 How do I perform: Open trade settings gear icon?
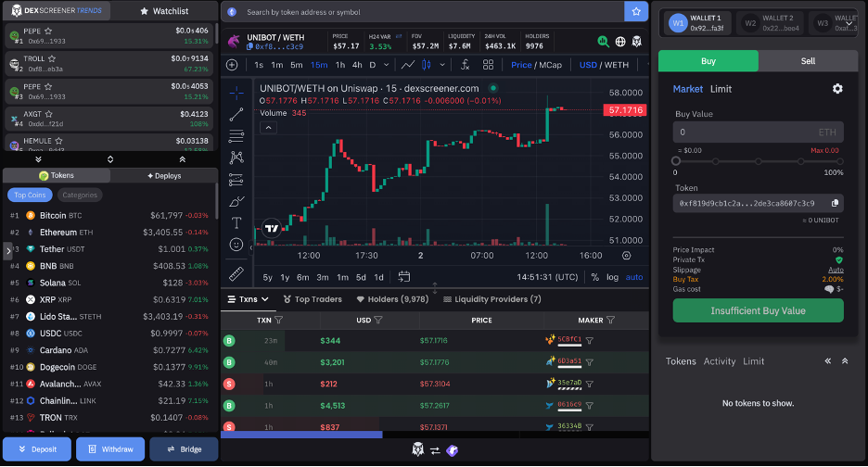837,89
